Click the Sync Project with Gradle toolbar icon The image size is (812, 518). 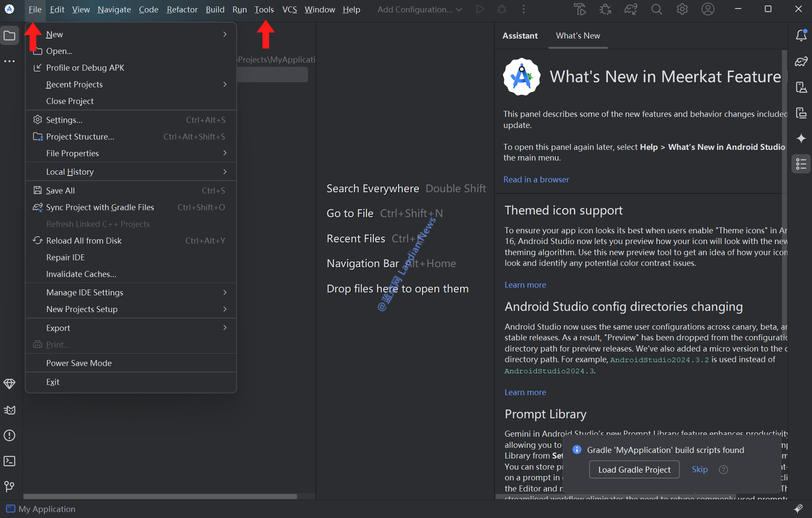tap(631, 9)
